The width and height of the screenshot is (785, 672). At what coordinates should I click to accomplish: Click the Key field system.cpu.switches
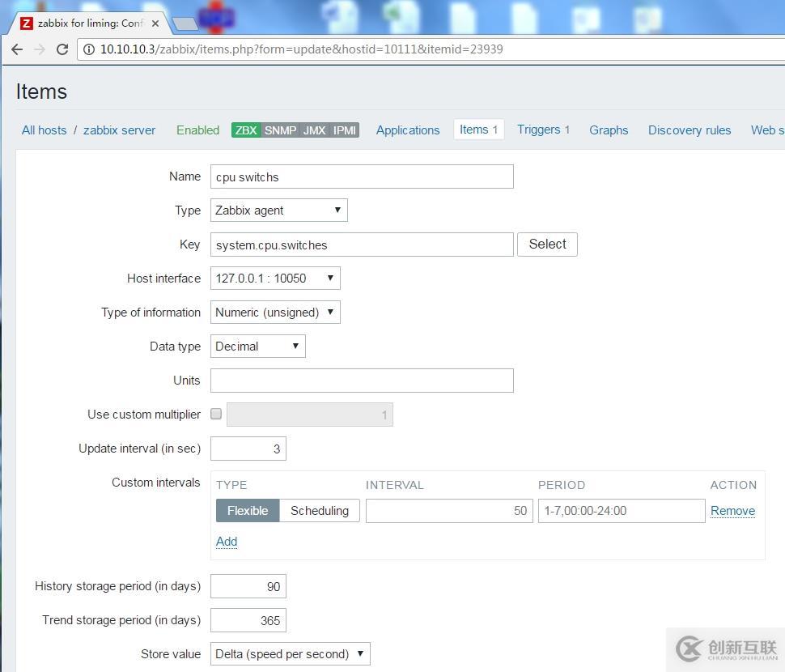click(x=362, y=245)
